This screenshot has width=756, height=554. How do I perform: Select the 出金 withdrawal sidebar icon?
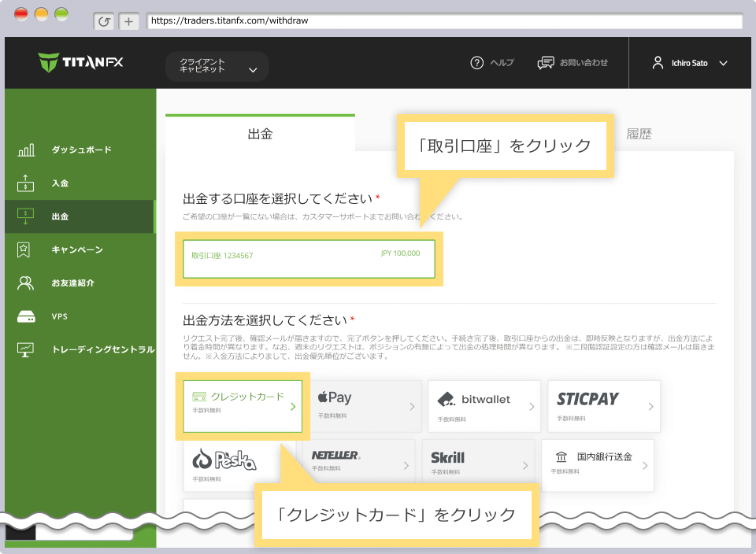point(25,216)
